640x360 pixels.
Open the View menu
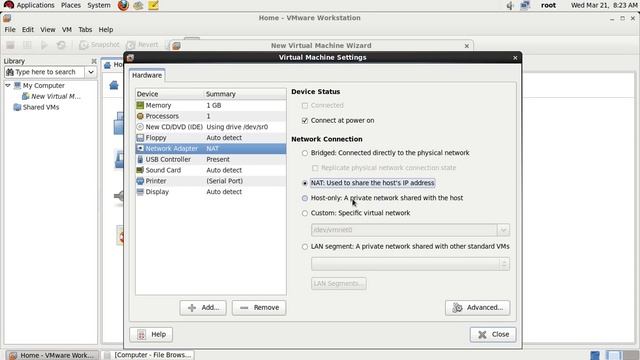[48, 30]
